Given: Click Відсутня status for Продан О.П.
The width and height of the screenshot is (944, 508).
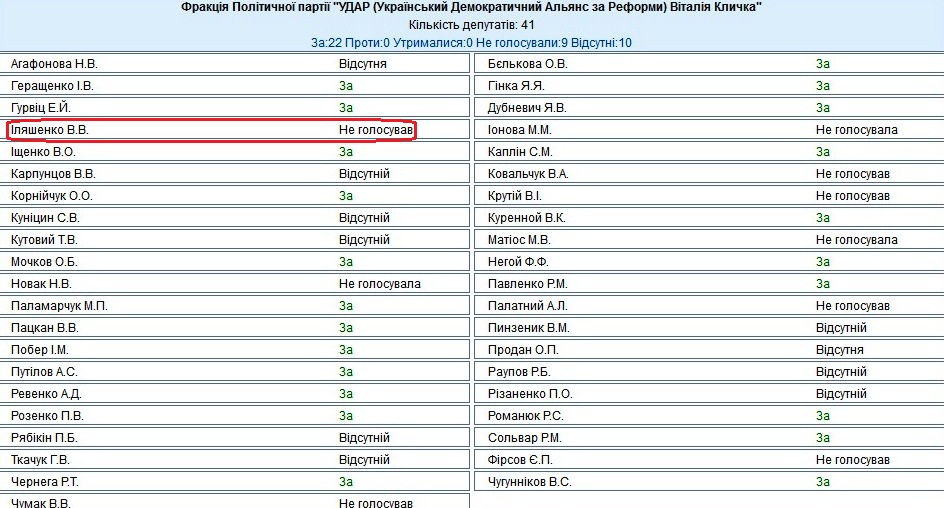Looking at the screenshot, I should point(840,350).
